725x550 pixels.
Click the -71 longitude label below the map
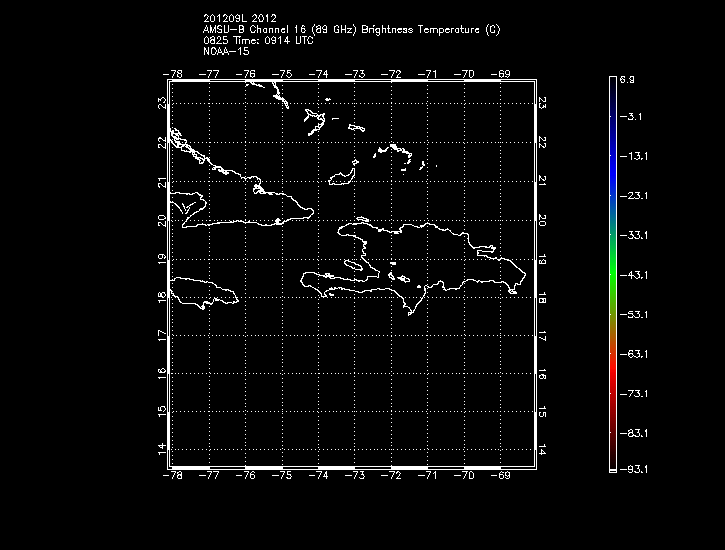(x=428, y=475)
